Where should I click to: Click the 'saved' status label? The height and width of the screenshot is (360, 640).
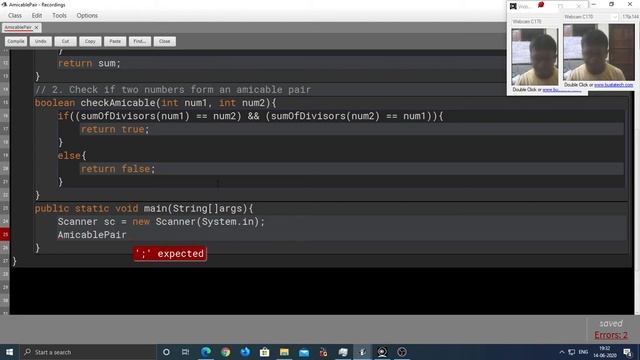point(611,323)
